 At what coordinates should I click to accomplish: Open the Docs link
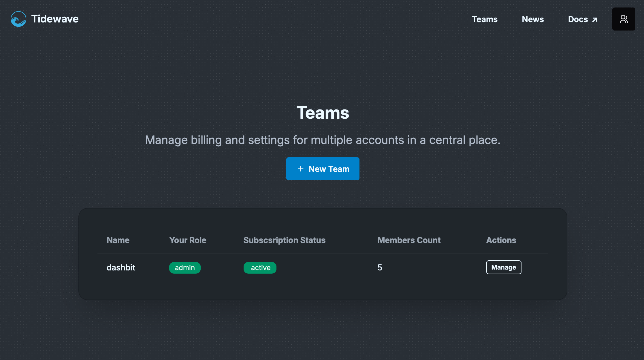coord(578,19)
